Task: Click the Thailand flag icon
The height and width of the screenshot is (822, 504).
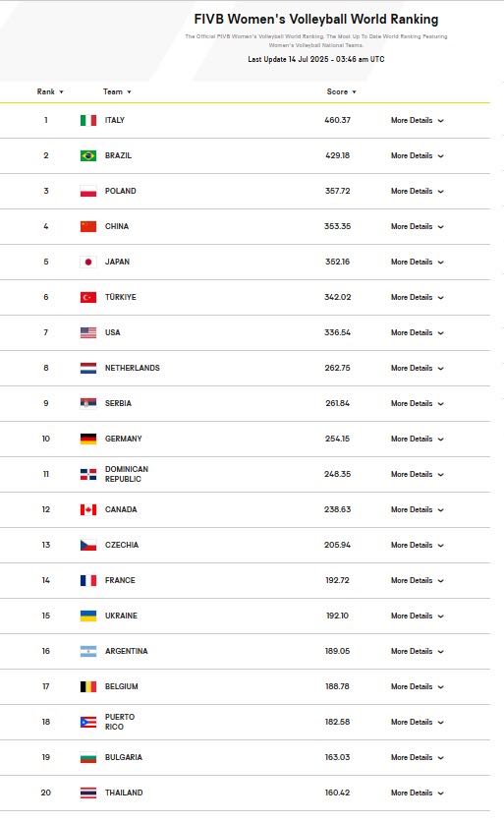Action: 88,793
